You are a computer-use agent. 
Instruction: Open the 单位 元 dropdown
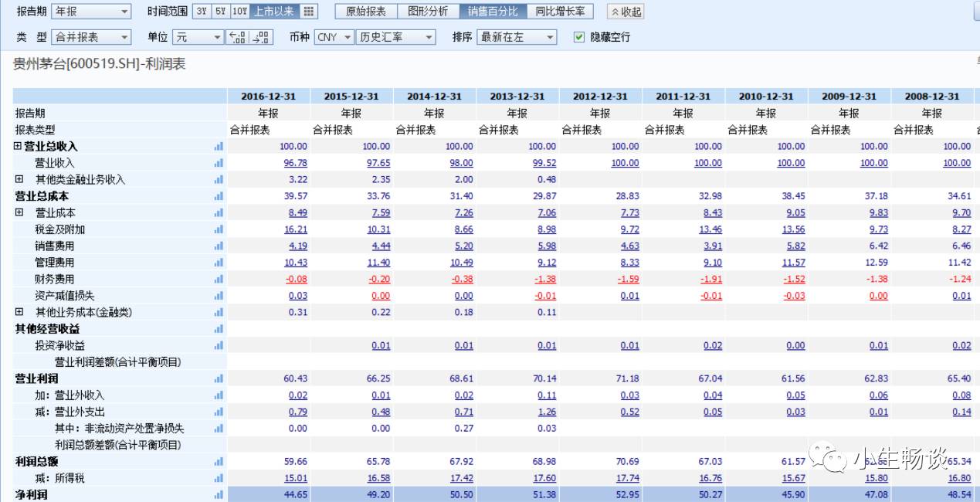[198, 37]
